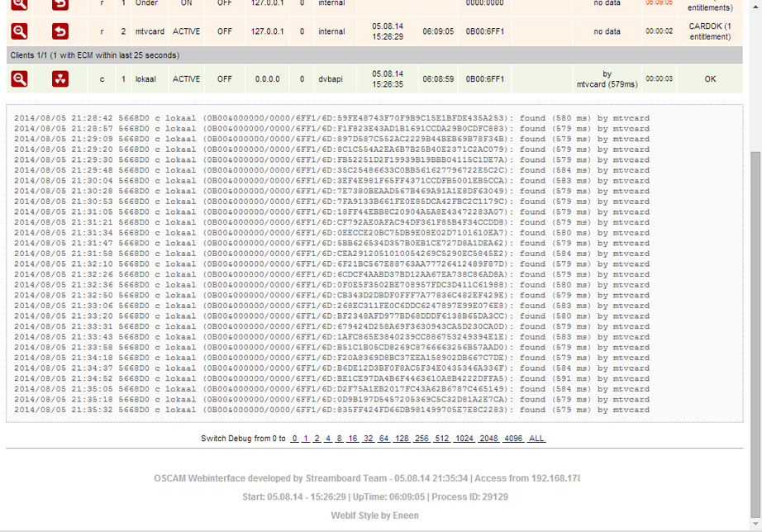
Task: Select 'by mtvcard (579ms)' cell
Action: (607, 78)
